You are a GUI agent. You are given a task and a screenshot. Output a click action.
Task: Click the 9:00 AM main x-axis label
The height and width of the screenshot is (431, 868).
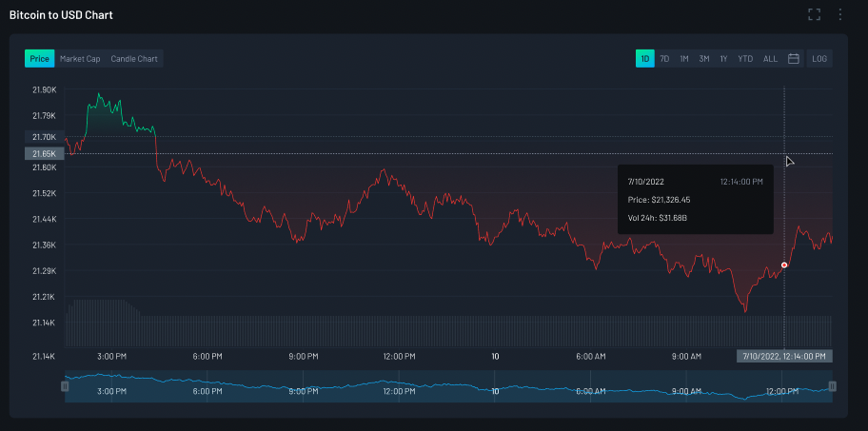(x=686, y=356)
